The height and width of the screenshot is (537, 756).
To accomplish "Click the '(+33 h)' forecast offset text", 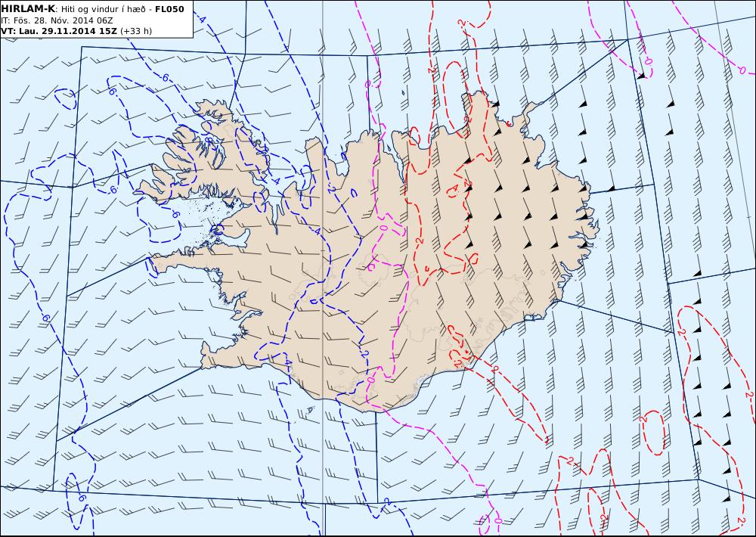I will [136, 31].
